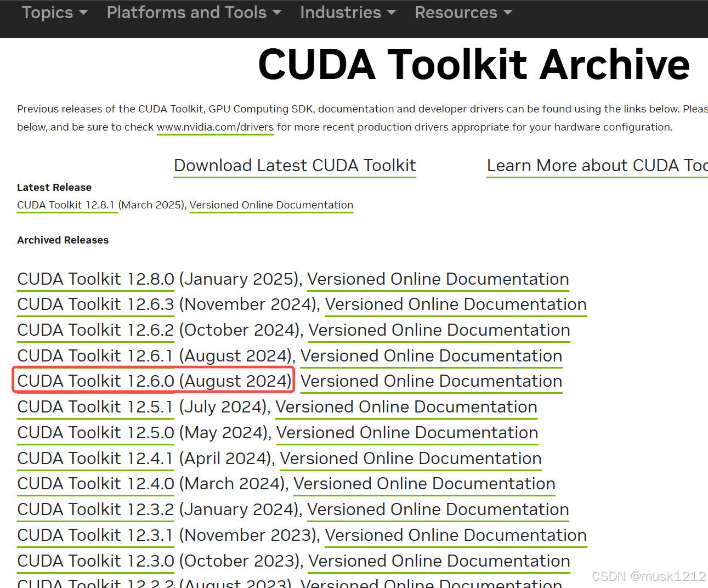The image size is (708, 588).
Task: Open Versioned Online Documentation for 12.8.1
Action: coord(271,205)
